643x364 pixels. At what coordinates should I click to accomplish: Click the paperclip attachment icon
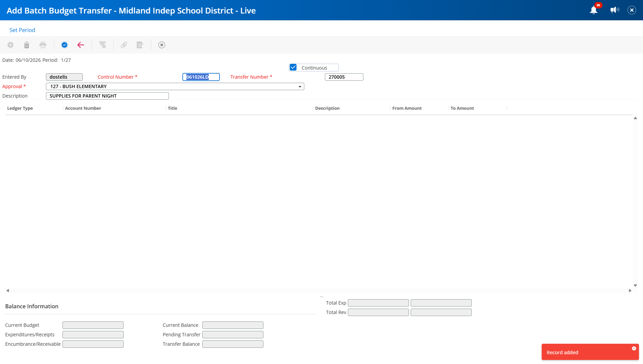124,45
